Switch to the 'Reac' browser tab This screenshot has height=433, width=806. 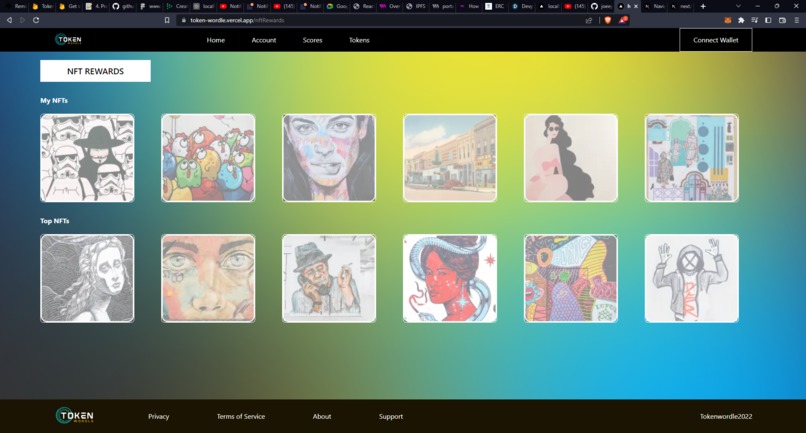(x=363, y=6)
